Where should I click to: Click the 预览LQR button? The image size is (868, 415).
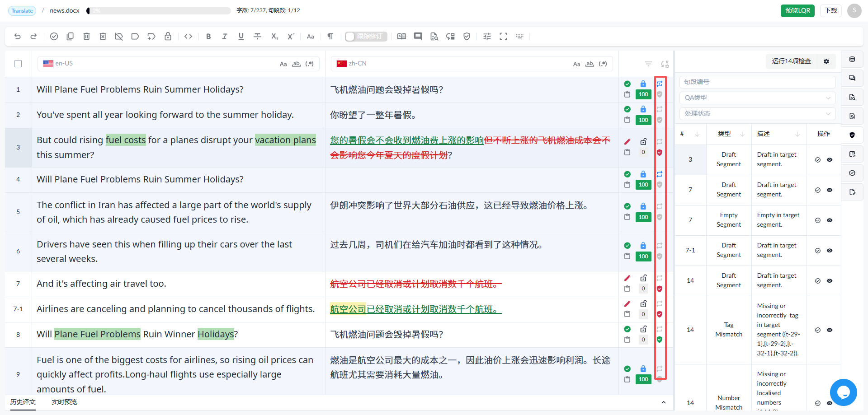click(797, 10)
